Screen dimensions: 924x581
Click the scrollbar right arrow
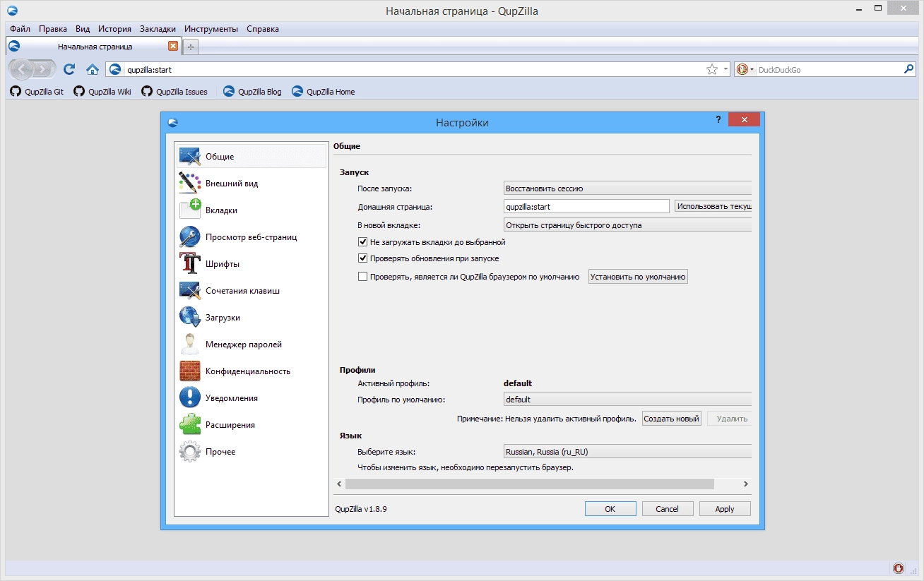pyautogui.click(x=745, y=484)
